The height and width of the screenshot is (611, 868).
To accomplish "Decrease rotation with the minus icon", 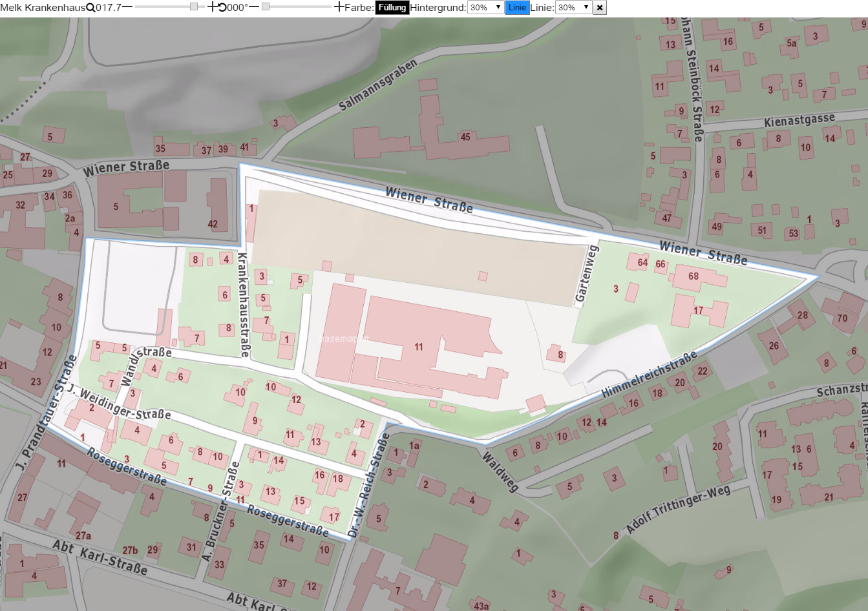I will coord(253,6).
